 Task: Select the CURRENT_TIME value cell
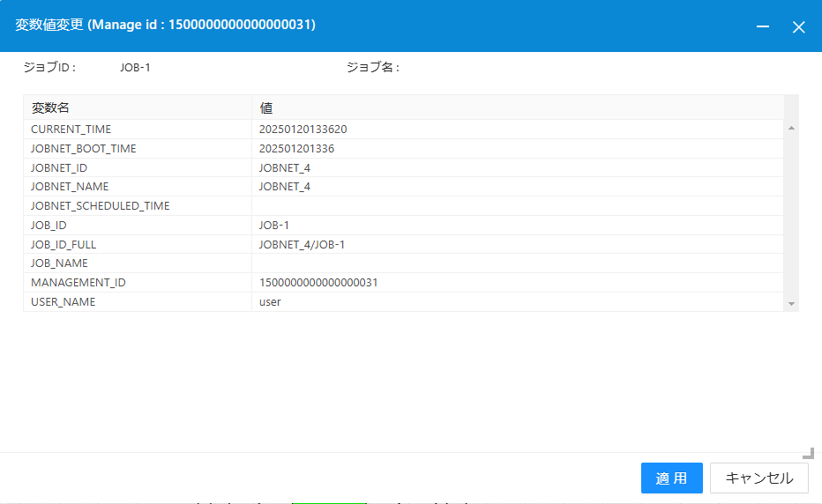517,130
